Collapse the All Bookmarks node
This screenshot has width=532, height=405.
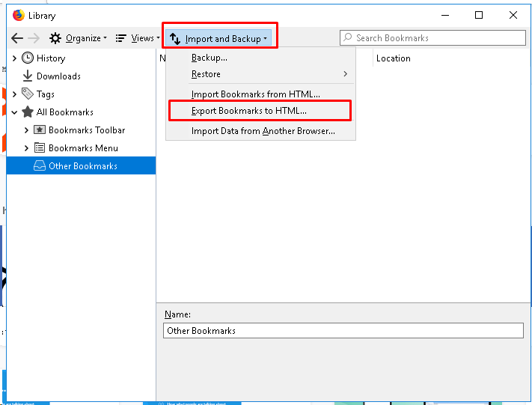click(14, 112)
